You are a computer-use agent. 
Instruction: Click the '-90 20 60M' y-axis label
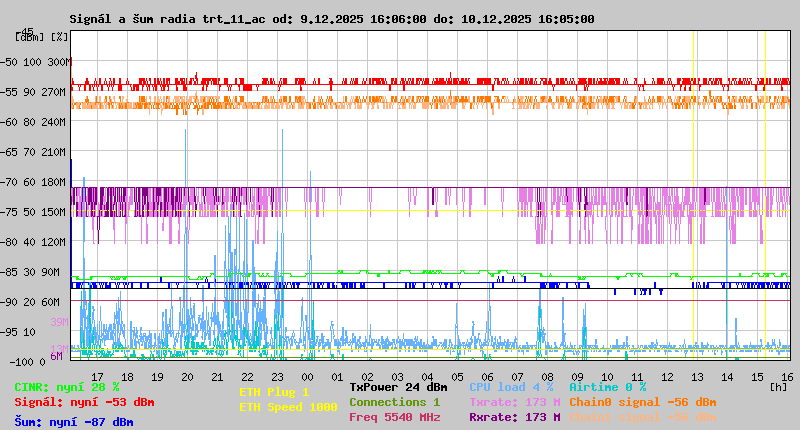pos(31,302)
